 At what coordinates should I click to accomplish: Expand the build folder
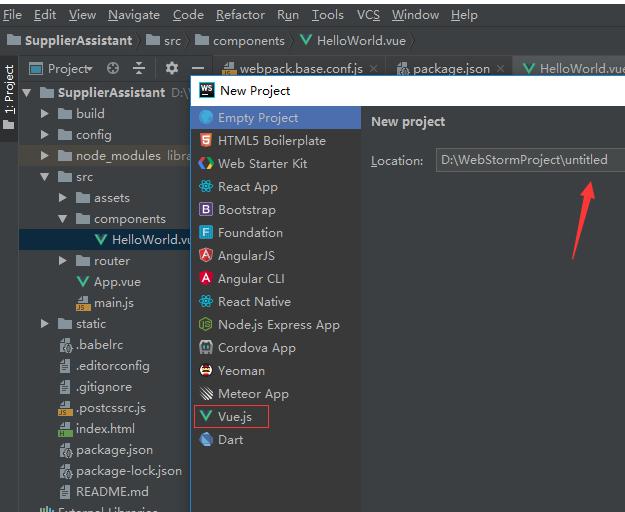(x=45, y=114)
